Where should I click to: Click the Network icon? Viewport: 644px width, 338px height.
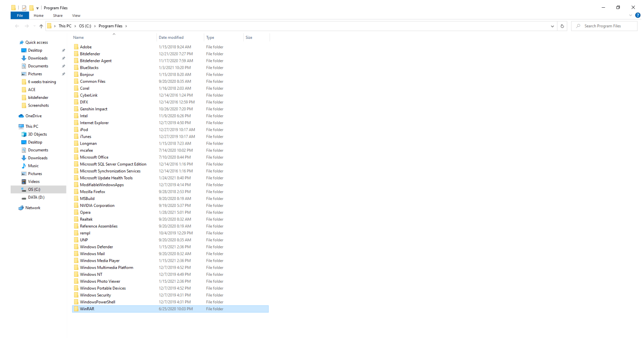pyautogui.click(x=21, y=208)
